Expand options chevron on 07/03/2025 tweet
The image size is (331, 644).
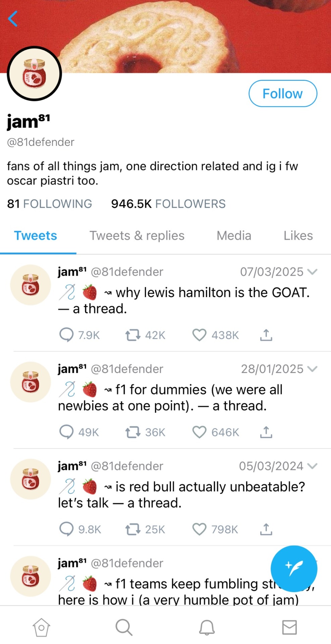pyautogui.click(x=312, y=272)
